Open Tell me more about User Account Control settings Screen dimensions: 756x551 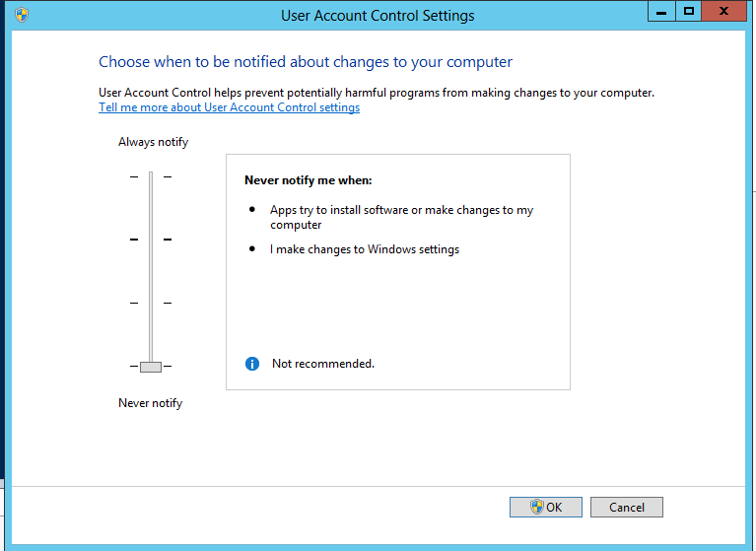(x=229, y=107)
